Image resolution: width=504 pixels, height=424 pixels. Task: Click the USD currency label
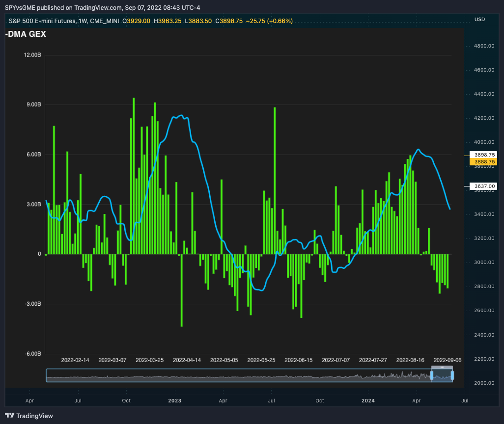point(479,19)
